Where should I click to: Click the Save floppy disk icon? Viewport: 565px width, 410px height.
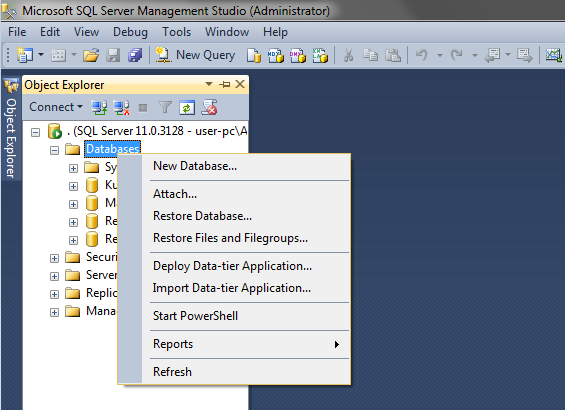[113, 55]
